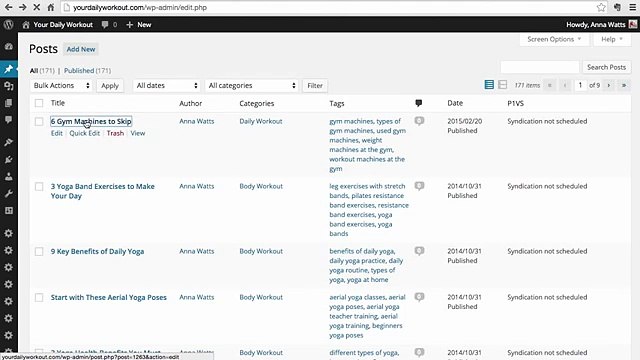The height and width of the screenshot is (360, 640).
Task: Open Users sidebar icon
Action: (9, 176)
